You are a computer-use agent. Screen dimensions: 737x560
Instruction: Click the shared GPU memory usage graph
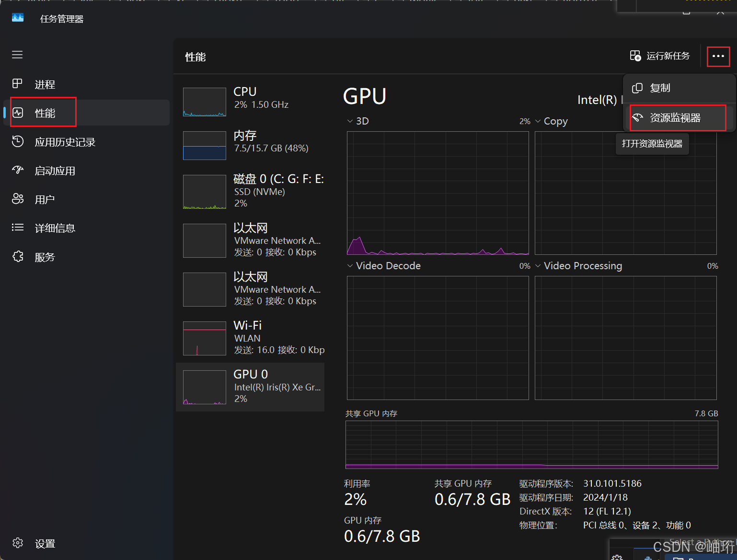click(531, 445)
